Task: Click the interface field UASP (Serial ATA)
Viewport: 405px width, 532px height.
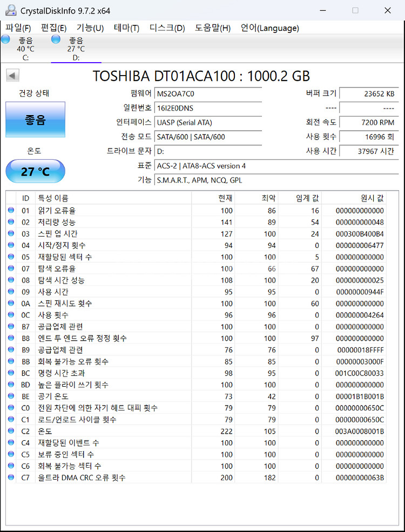Action: 207,123
